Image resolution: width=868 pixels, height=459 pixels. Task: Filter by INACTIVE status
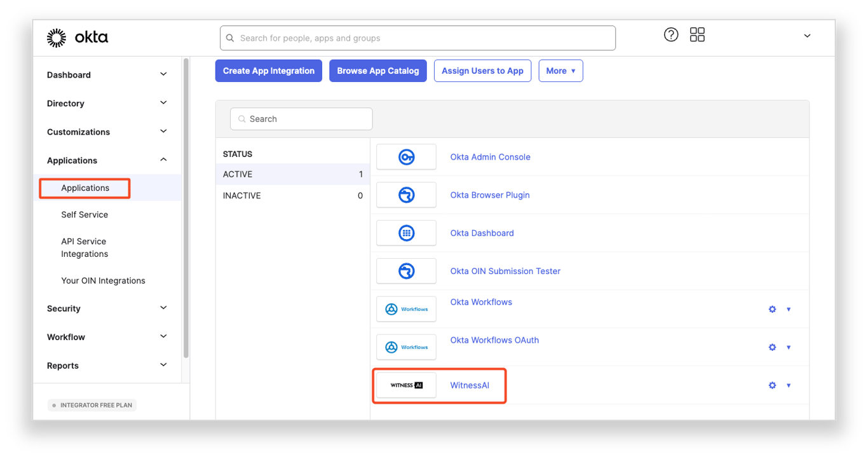coord(292,196)
